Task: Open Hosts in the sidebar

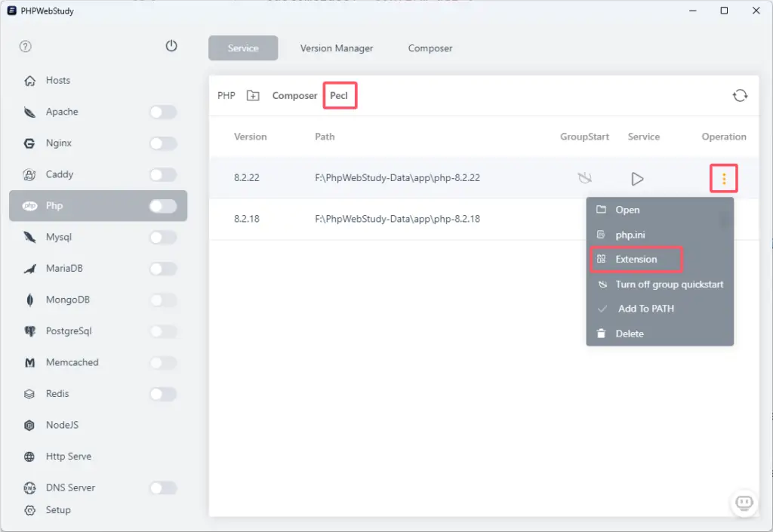Action: (57, 81)
